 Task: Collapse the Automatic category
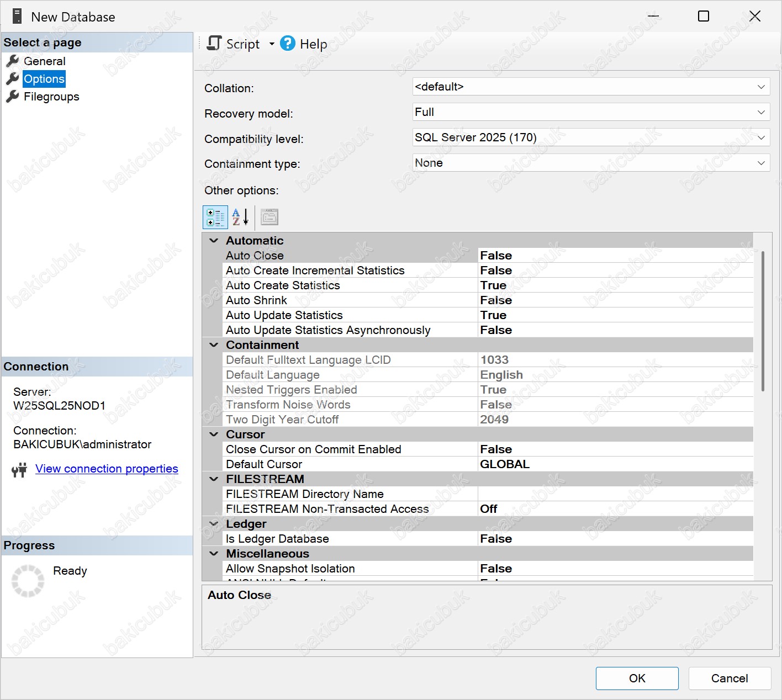tap(214, 241)
